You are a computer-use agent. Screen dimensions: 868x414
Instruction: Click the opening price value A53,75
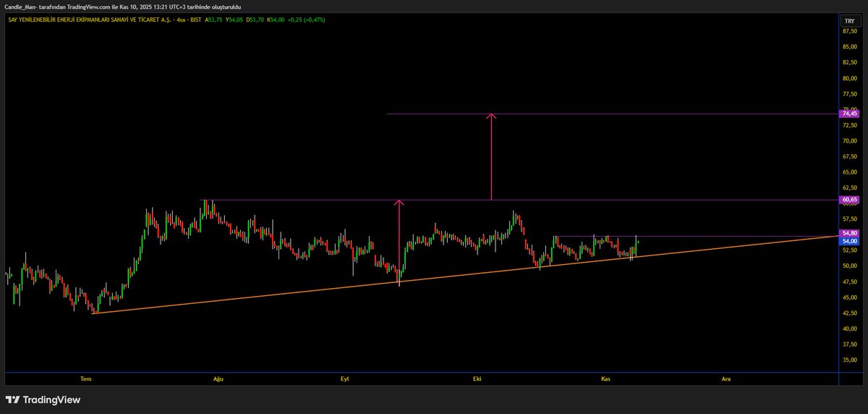click(x=214, y=20)
